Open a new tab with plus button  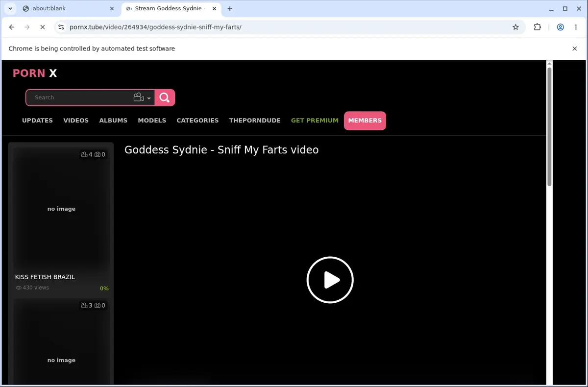coord(230,8)
